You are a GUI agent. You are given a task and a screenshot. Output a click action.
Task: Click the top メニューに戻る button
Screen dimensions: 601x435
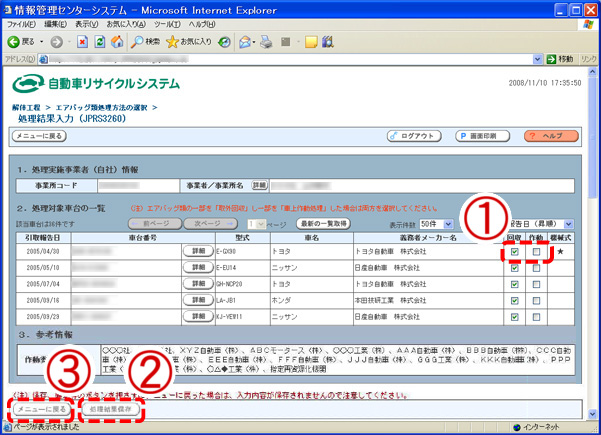(39, 136)
